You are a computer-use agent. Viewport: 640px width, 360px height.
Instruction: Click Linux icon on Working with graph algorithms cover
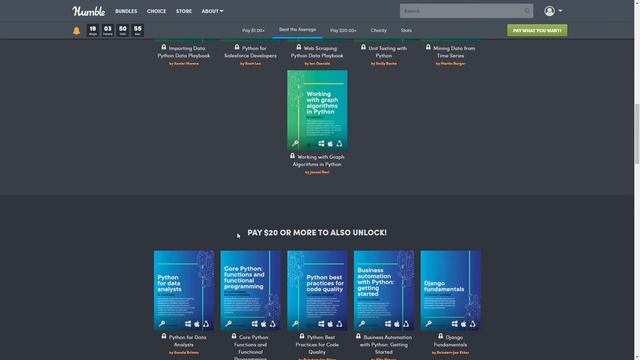click(339, 143)
